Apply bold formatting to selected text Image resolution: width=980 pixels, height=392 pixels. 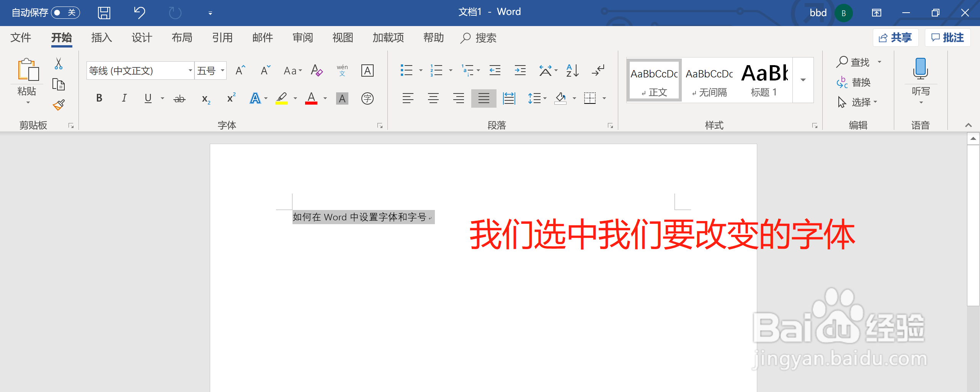click(x=99, y=98)
